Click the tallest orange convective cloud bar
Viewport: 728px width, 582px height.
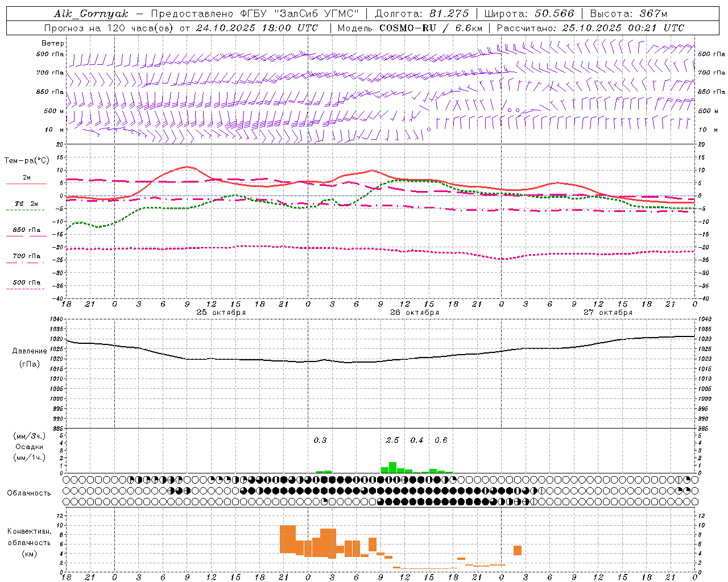click(288, 539)
